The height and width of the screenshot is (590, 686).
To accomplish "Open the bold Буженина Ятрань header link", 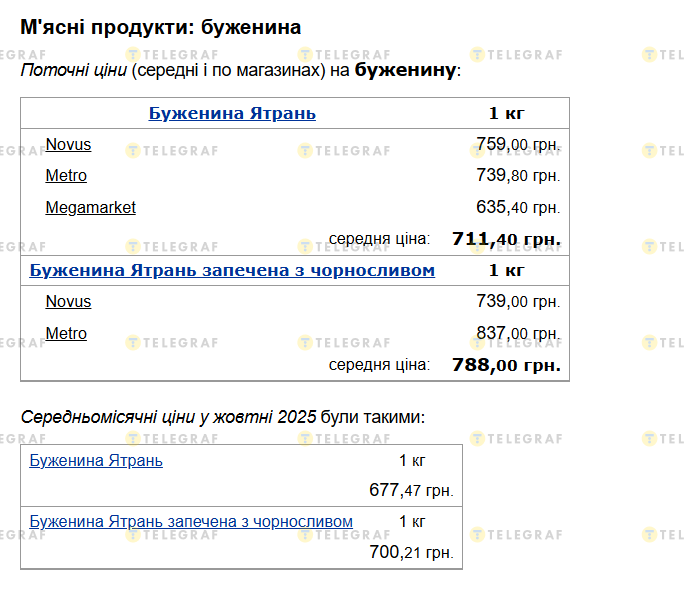I will [x=232, y=113].
